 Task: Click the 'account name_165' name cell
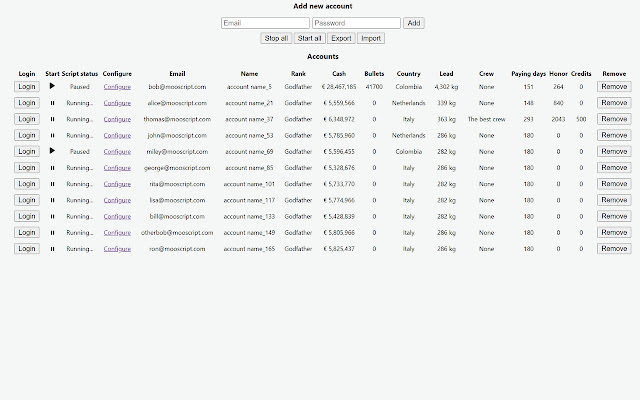(249, 249)
